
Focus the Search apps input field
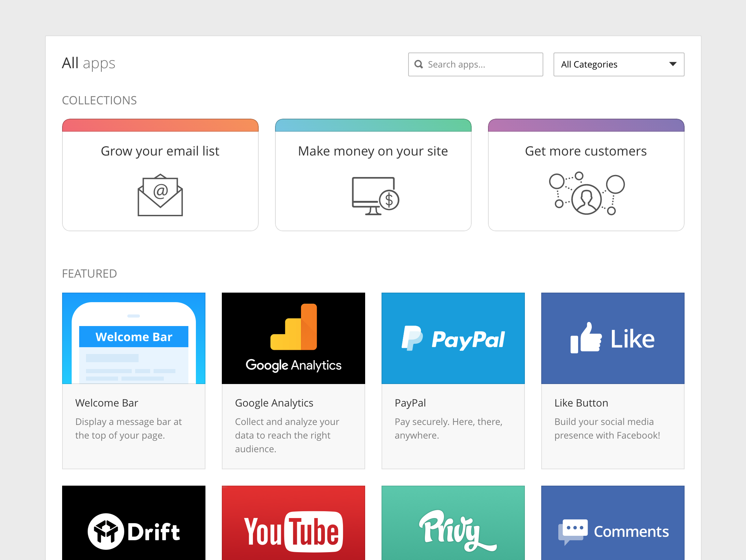tap(475, 64)
